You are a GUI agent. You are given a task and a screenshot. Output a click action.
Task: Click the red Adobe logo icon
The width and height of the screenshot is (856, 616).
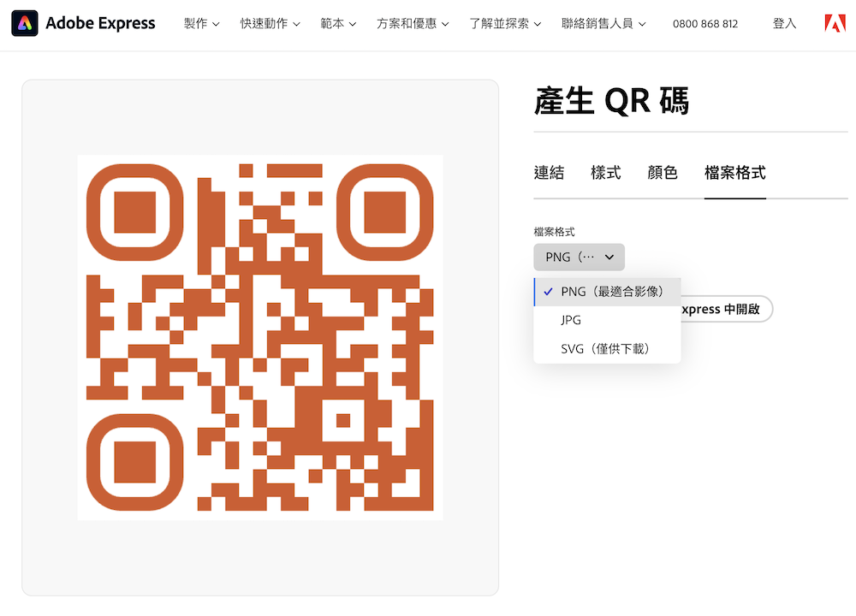tap(835, 23)
